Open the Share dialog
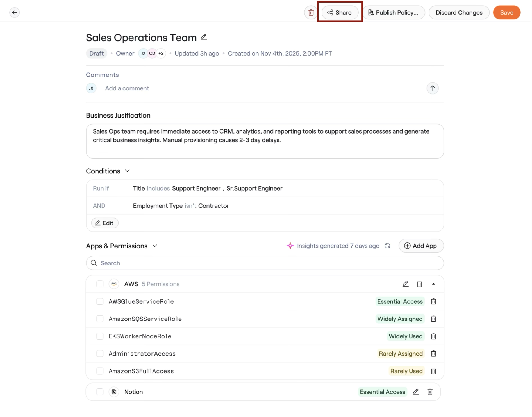The height and width of the screenshot is (417, 532). click(x=340, y=12)
